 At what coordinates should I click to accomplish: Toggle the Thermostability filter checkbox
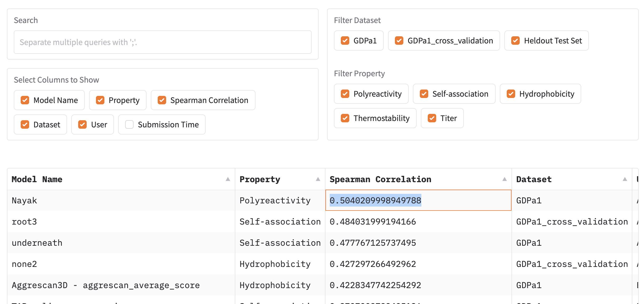pyautogui.click(x=345, y=118)
